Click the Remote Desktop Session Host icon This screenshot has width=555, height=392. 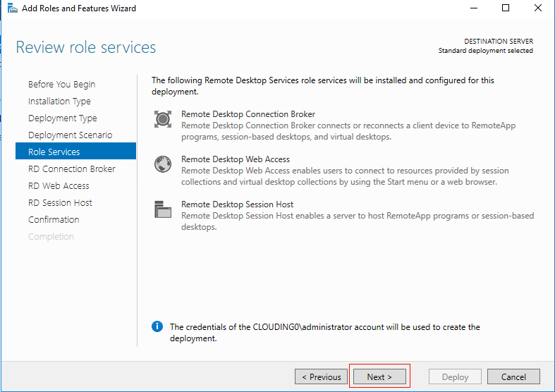(x=163, y=209)
